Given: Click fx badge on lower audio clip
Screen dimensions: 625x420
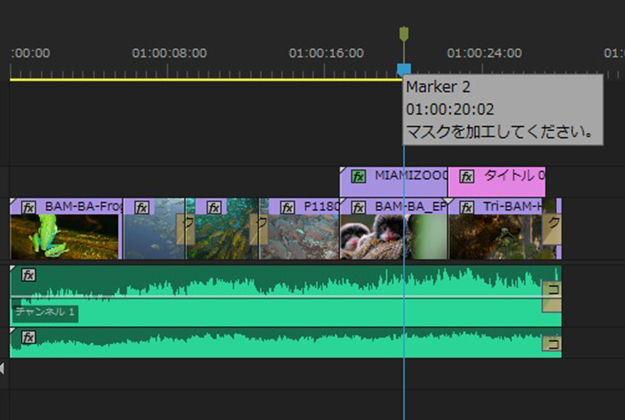Looking at the screenshot, I should point(29,337).
